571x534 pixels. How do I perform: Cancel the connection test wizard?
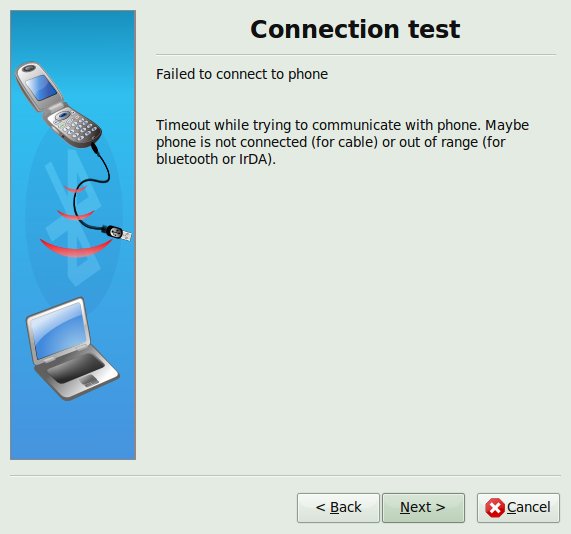(518, 508)
